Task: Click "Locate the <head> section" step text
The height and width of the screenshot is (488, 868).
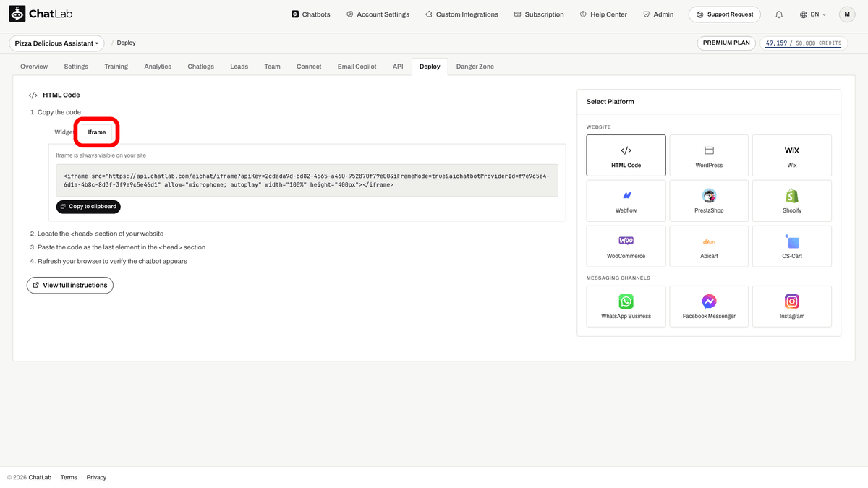Action: [101, 234]
